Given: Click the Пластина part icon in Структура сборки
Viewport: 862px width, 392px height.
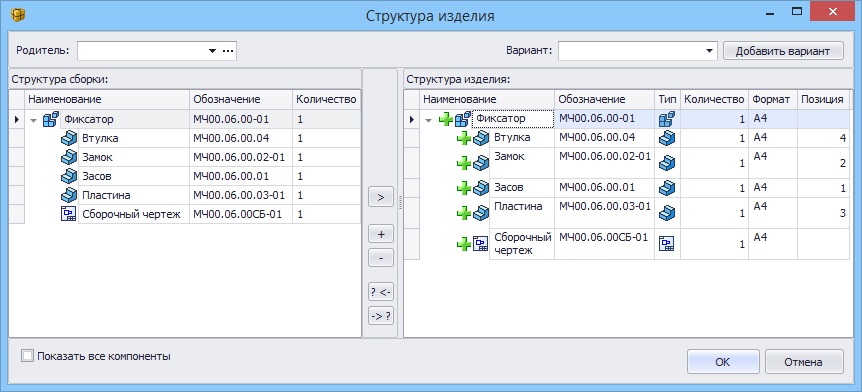Looking at the screenshot, I should [x=69, y=195].
